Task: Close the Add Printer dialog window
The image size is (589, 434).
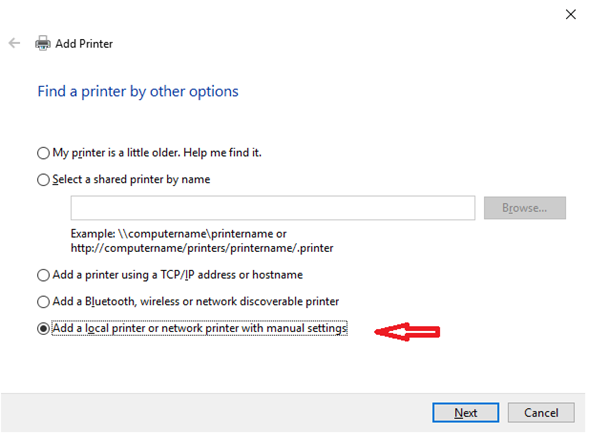Action: [571, 14]
